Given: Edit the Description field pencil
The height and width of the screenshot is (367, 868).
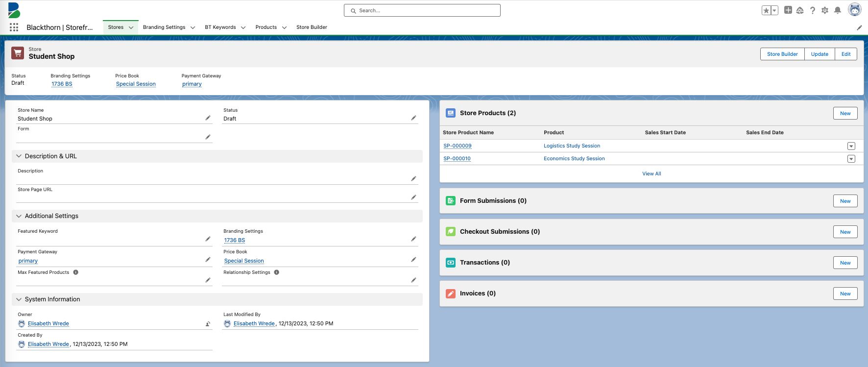Looking at the screenshot, I should click(413, 179).
